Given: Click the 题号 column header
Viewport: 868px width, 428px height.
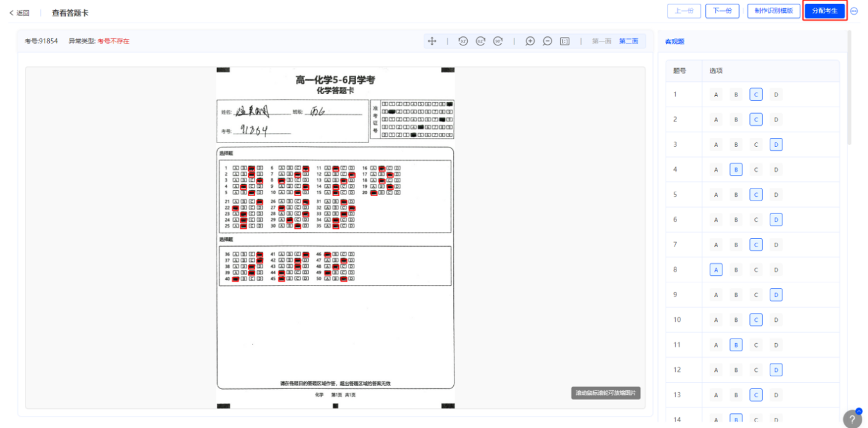Looking at the screenshot, I should click(680, 71).
